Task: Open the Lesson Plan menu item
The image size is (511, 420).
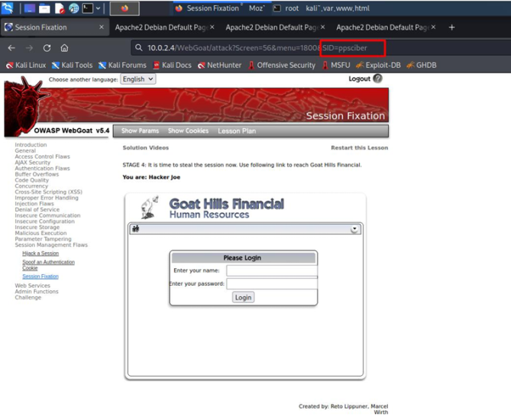Action: click(x=236, y=131)
